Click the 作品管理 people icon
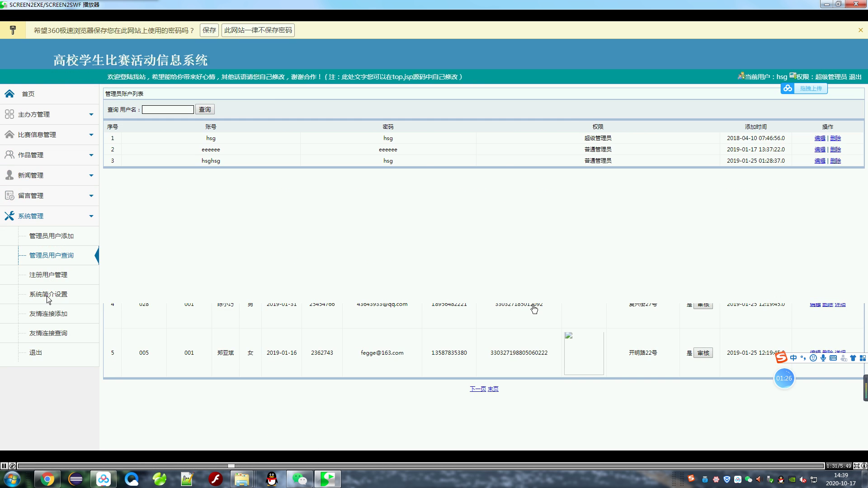 pos(9,155)
